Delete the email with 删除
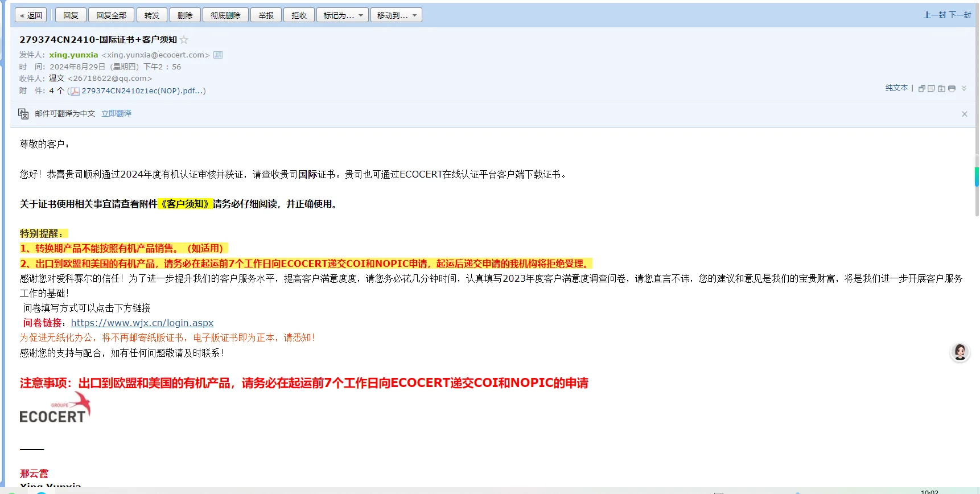 185,15
